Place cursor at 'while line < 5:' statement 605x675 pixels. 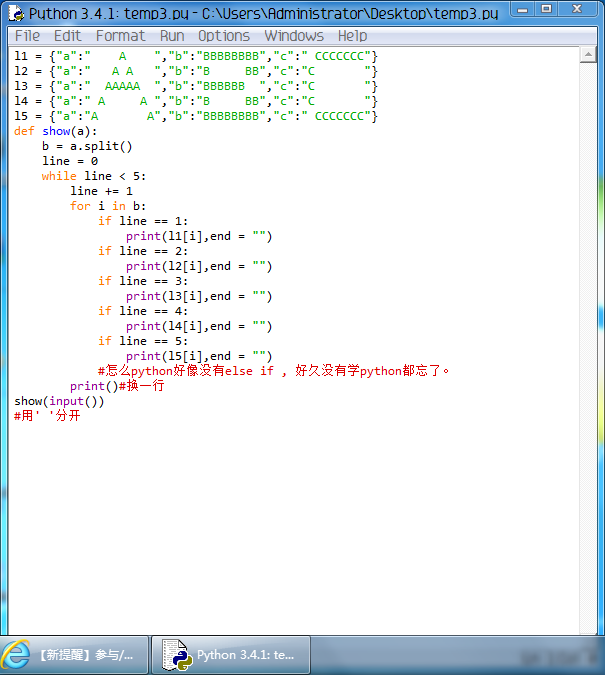[93, 176]
